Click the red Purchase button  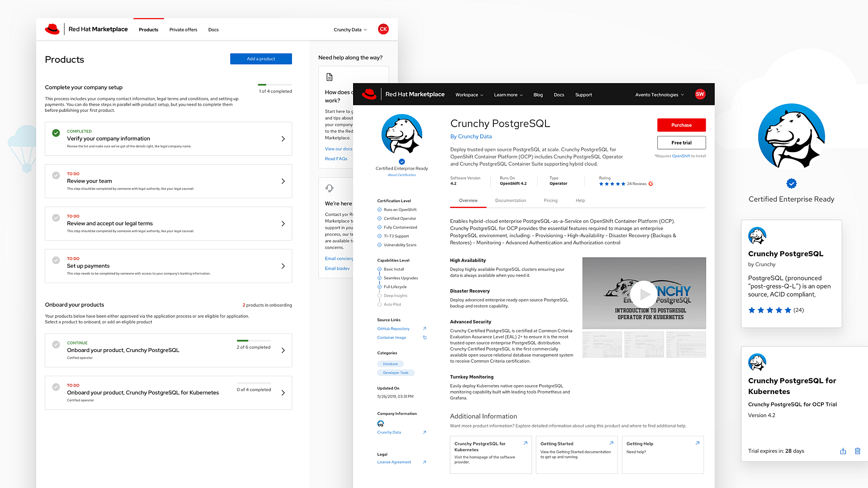(x=682, y=125)
